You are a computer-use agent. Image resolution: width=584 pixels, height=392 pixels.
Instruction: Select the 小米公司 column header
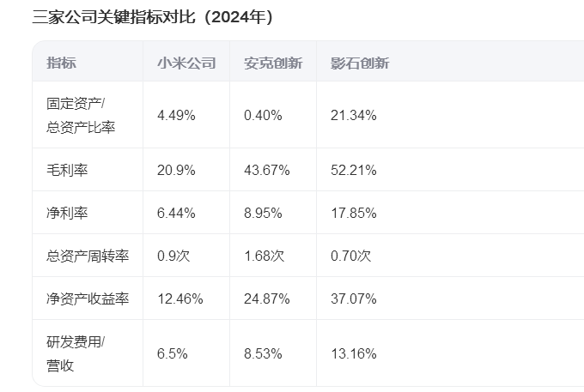pyautogui.click(x=186, y=63)
